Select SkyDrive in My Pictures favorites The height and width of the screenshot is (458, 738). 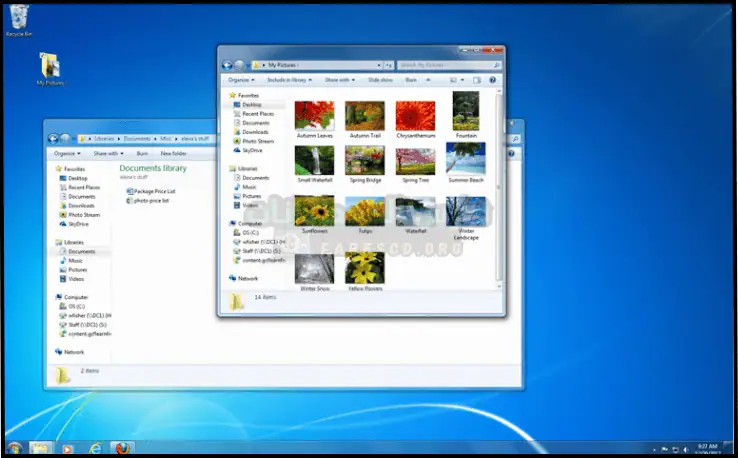(252, 150)
